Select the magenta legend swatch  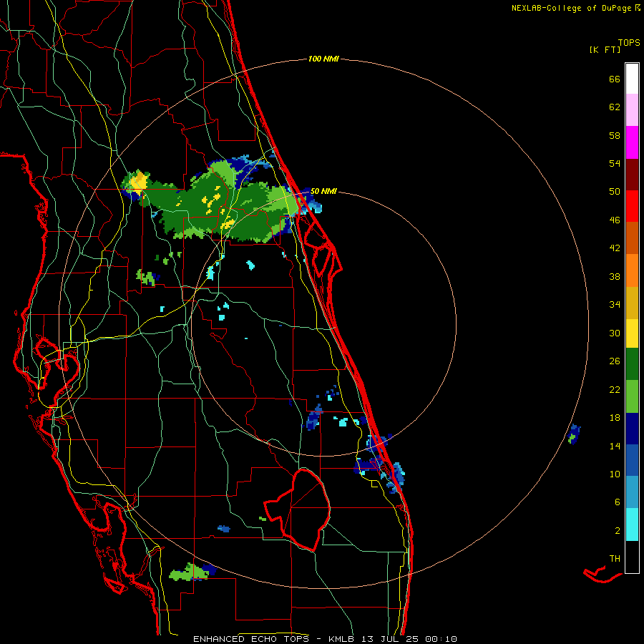coord(632,142)
